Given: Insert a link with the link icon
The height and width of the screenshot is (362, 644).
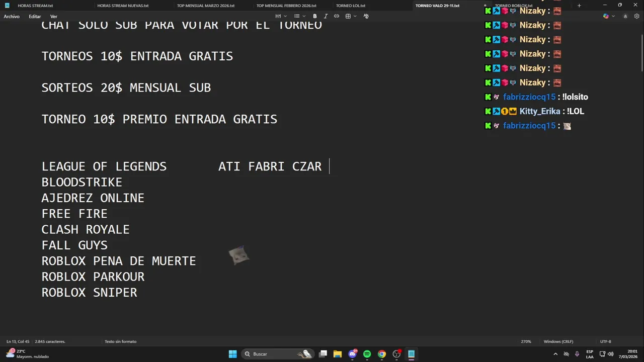Looking at the screenshot, I should (x=337, y=16).
